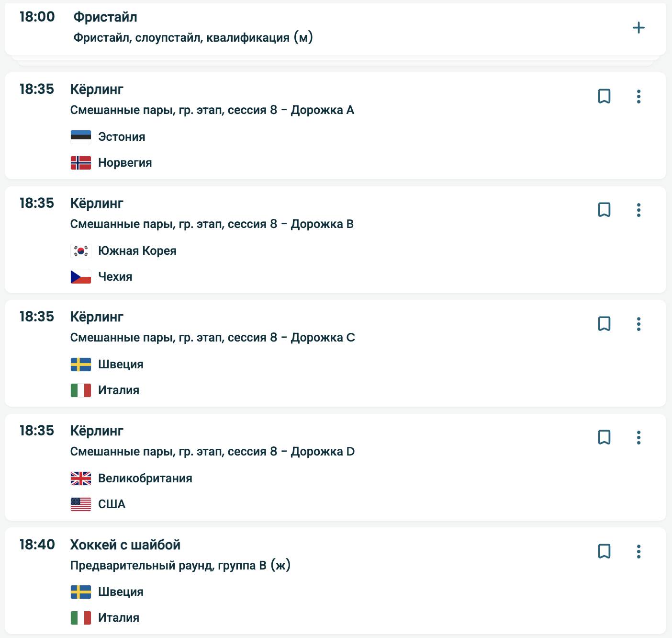Screen dimensions: 672x638
Task: Open more options for Хоккей с шайбой
Action: [638, 551]
